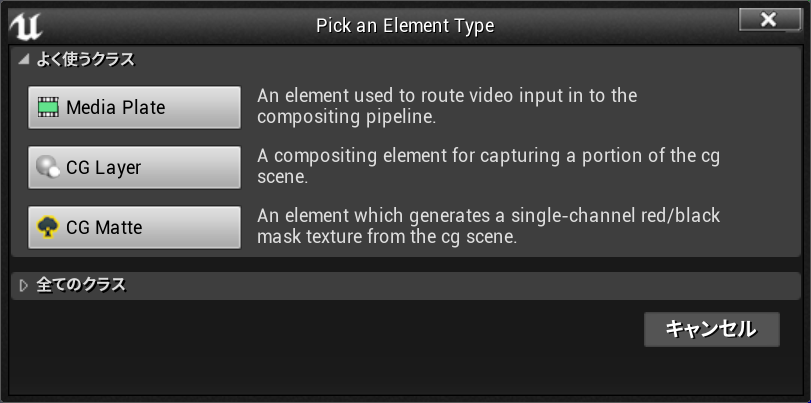
Task: Pick the CG Layer element type
Action: [134, 167]
